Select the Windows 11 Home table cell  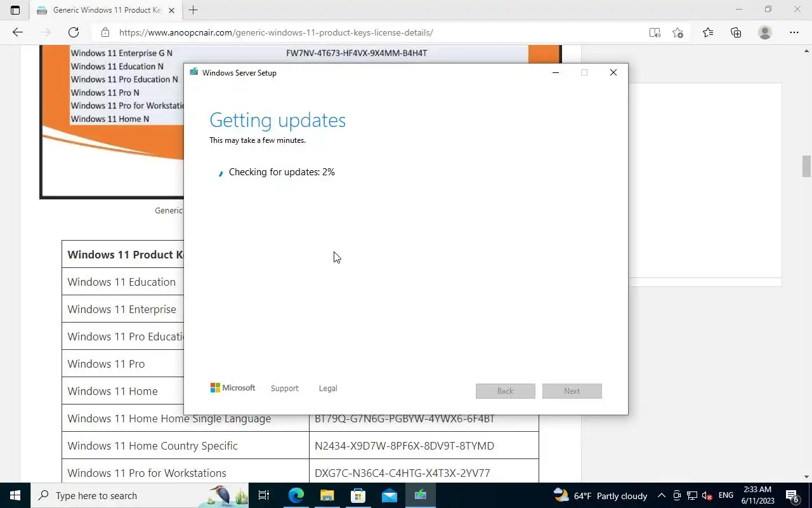click(122, 391)
